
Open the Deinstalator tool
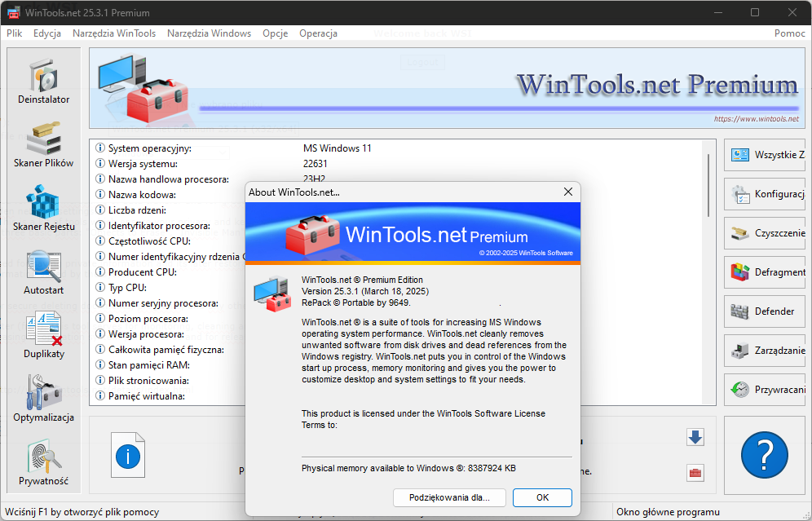pos(43,82)
